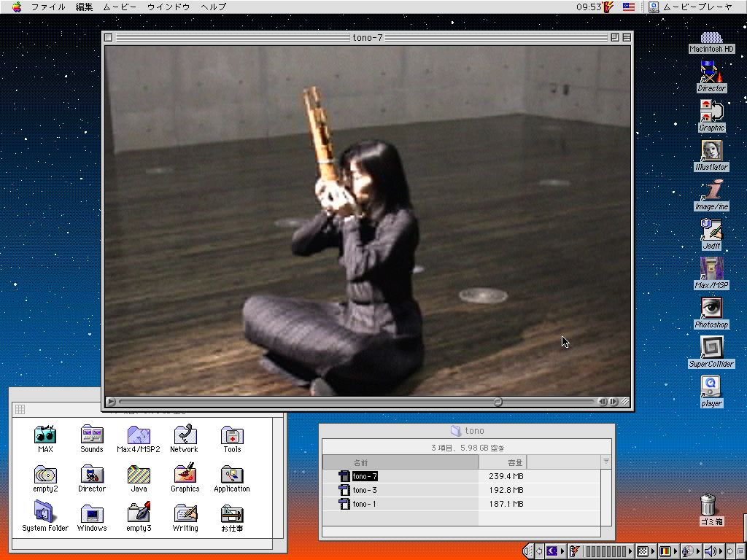747x560 pixels.
Task: Select the Macintosh HD drive icon
Action: coord(711,37)
